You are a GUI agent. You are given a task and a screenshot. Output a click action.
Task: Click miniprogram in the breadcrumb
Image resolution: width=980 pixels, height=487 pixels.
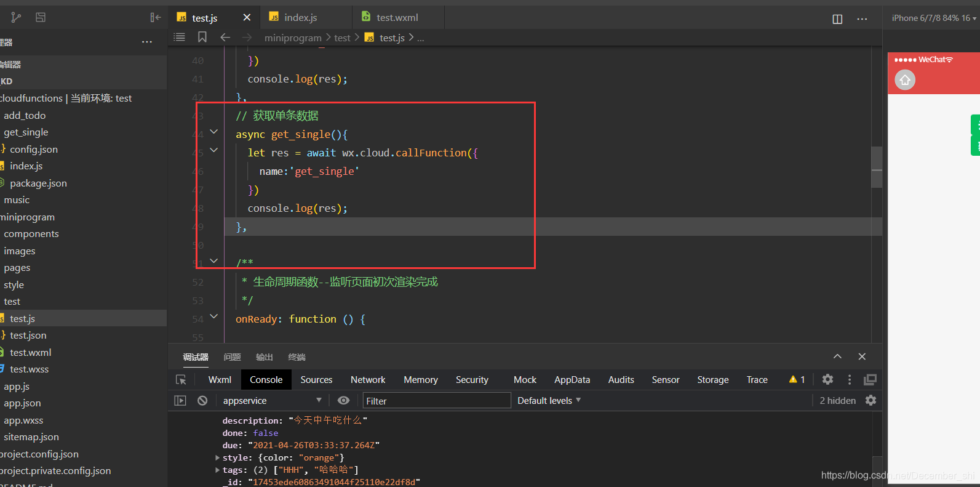click(x=293, y=38)
